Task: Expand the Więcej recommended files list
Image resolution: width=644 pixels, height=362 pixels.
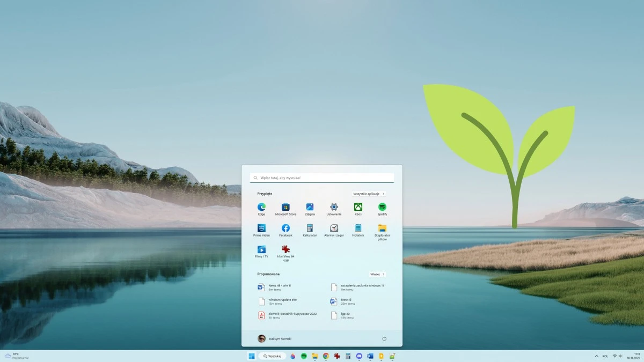Action: click(378, 274)
